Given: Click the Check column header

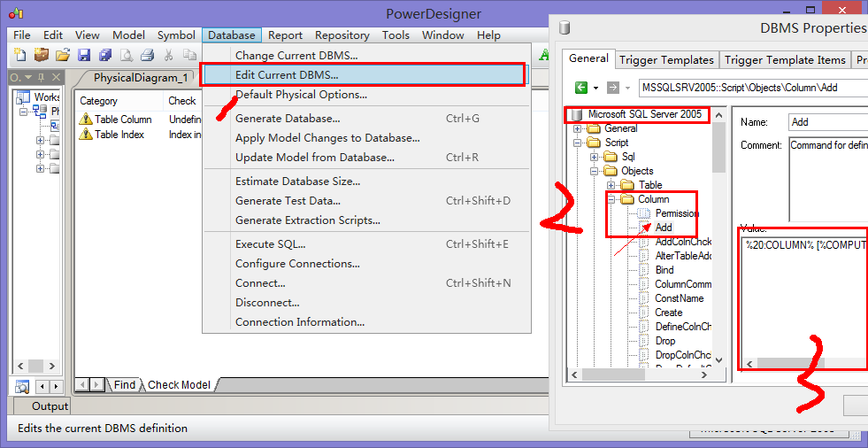Looking at the screenshot, I should [182, 101].
